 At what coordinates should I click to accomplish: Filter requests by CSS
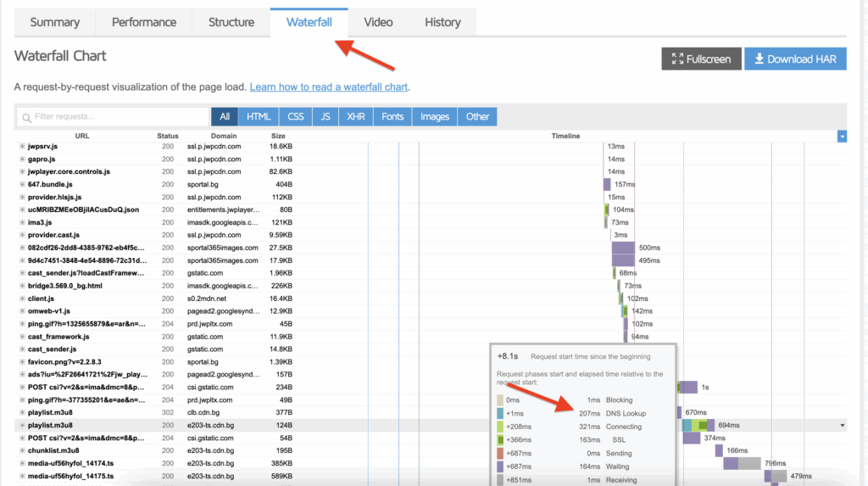coord(296,116)
